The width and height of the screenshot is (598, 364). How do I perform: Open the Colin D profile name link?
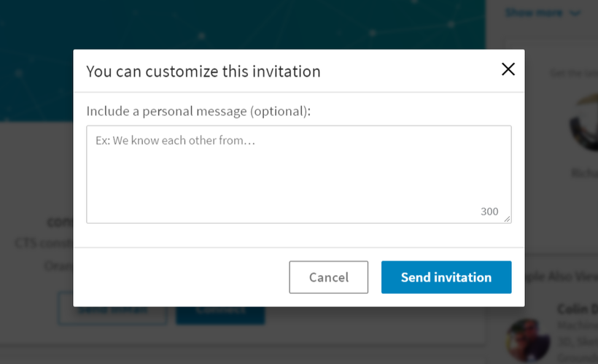(x=578, y=309)
